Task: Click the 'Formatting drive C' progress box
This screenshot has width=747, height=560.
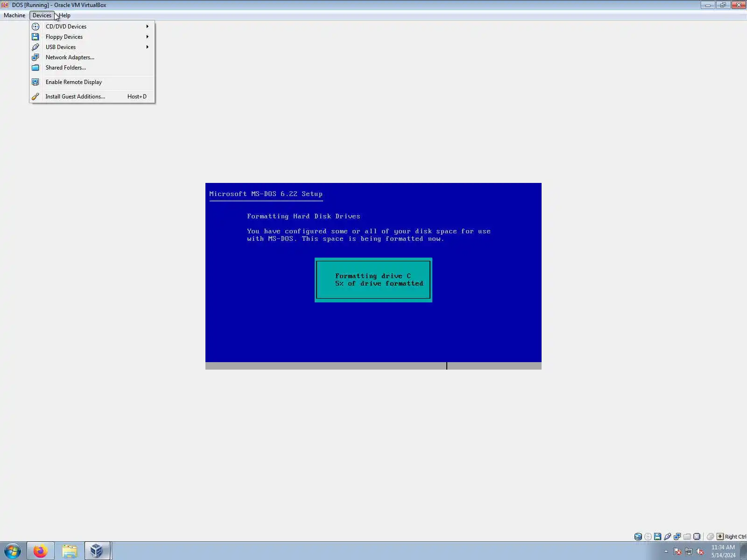Action: point(373,280)
